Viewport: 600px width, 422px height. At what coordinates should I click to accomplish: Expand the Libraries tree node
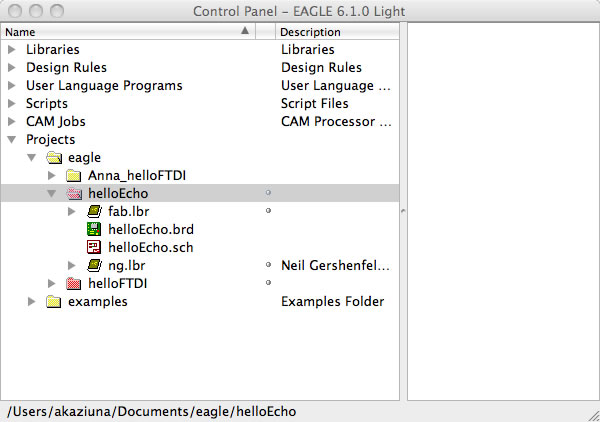[x=12, y=49]
